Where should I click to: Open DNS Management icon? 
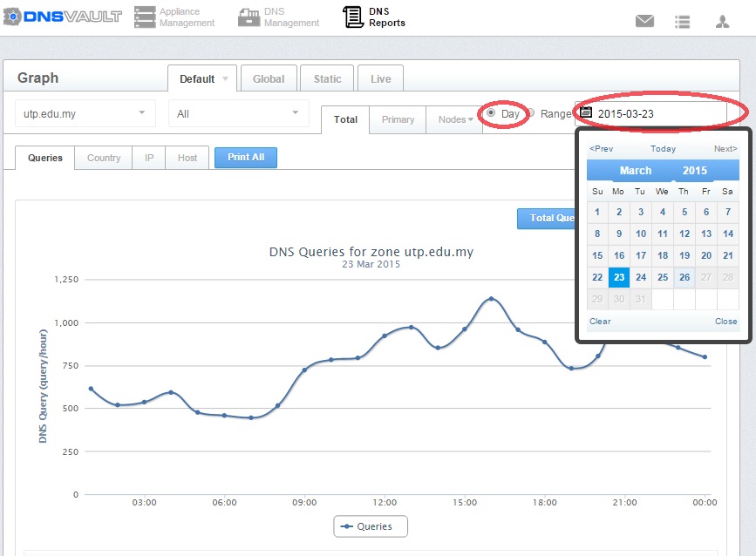(249, 17)
